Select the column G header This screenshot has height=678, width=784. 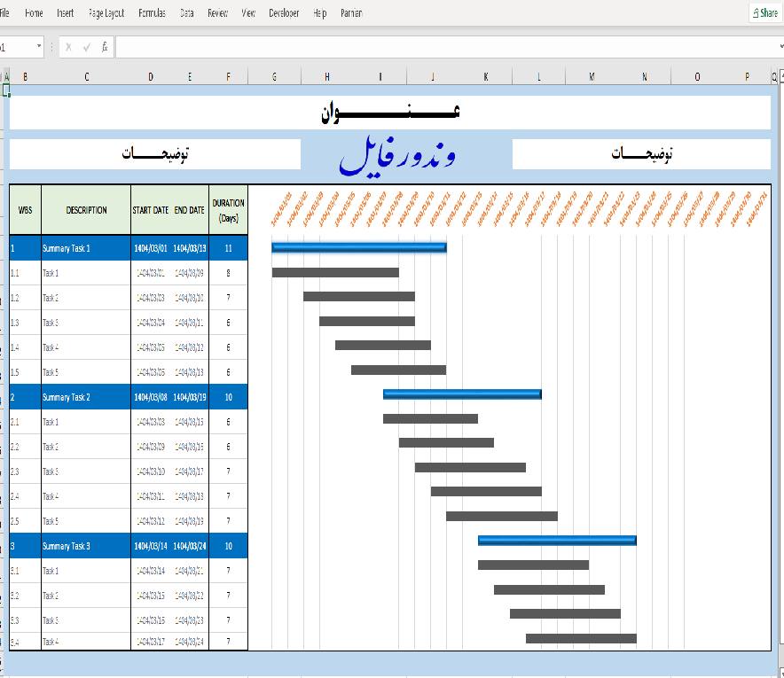click(x=275, y=76)
